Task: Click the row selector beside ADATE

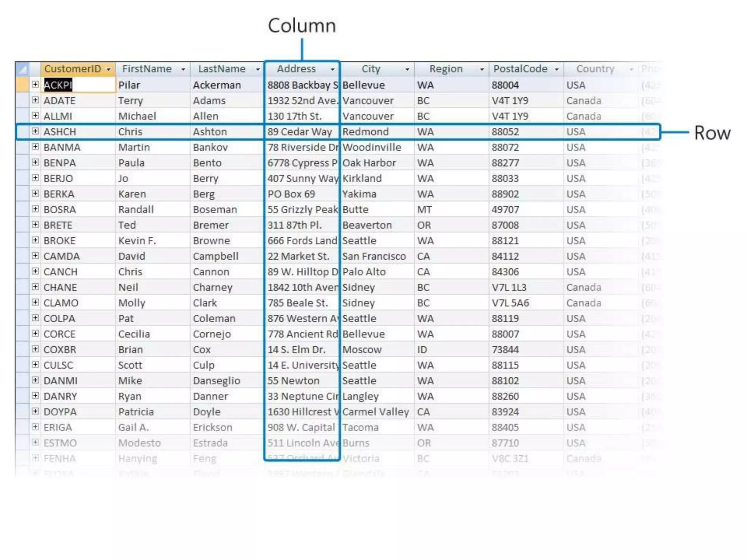Action: coord(22,100)
